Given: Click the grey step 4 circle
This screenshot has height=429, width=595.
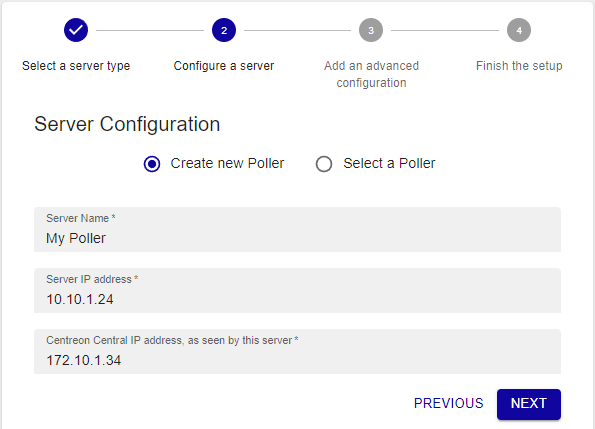Looking at the screenshot, I should tap(519, 30).
